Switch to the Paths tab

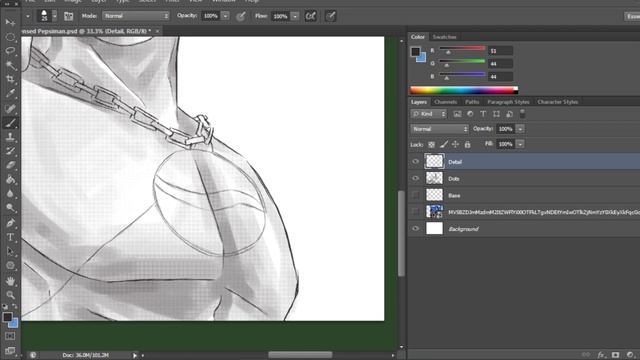[472, 102]
